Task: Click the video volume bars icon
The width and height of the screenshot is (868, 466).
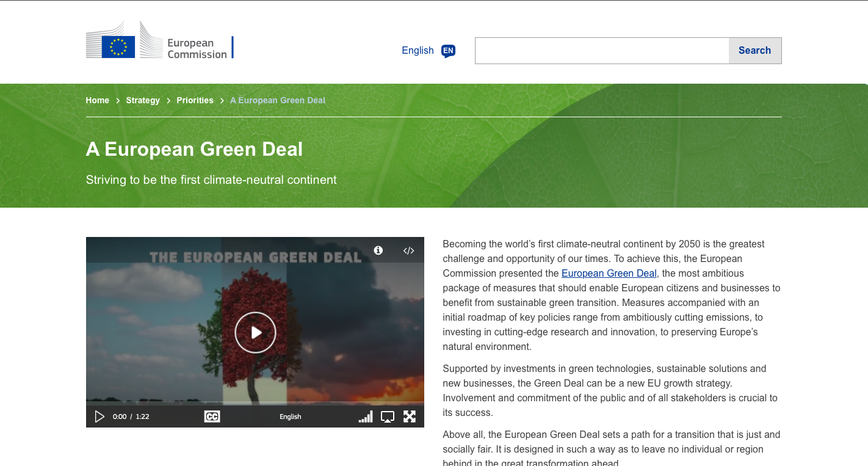Action: [365, 417]
